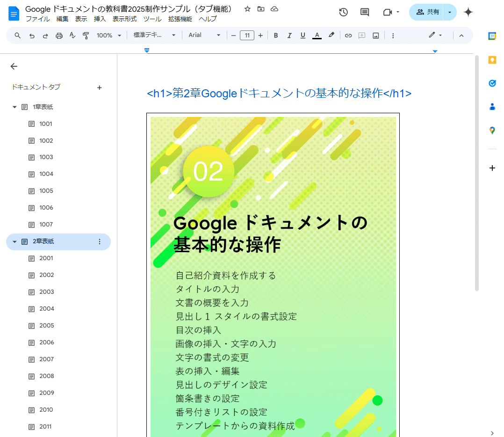Move document to a folder
504x437 pixels.
[x=261, y=9]
